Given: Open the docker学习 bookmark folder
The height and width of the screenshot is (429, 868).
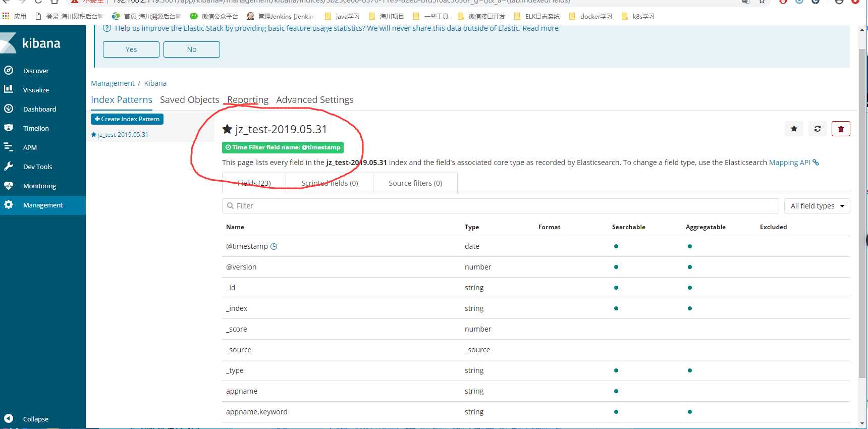Looking at the screenshot, I should tap(590, 16).
